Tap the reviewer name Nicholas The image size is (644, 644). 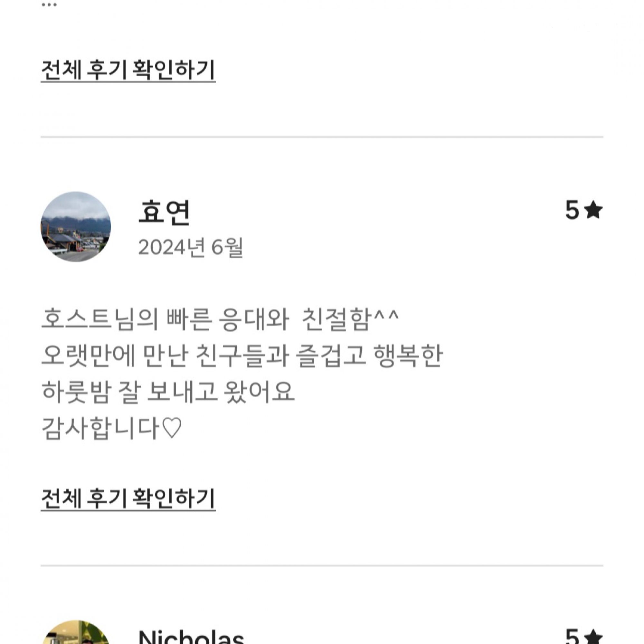(191, 637)
